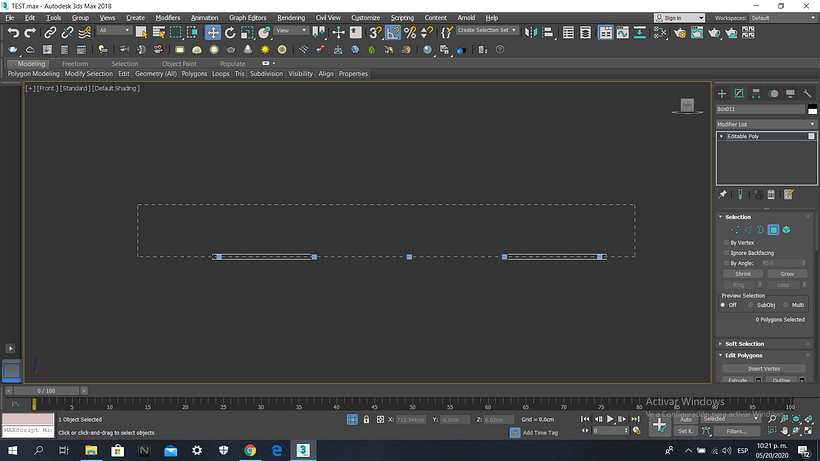Viewport: 820px width, 461px height.
Task: Click the Filters... button
Action: 736,431
